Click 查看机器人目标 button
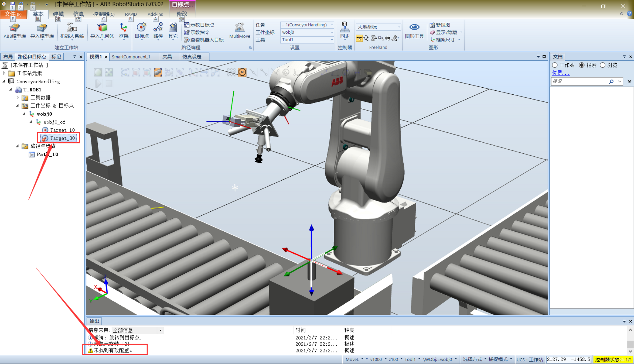The image size is (634, 364). [204, 40]
